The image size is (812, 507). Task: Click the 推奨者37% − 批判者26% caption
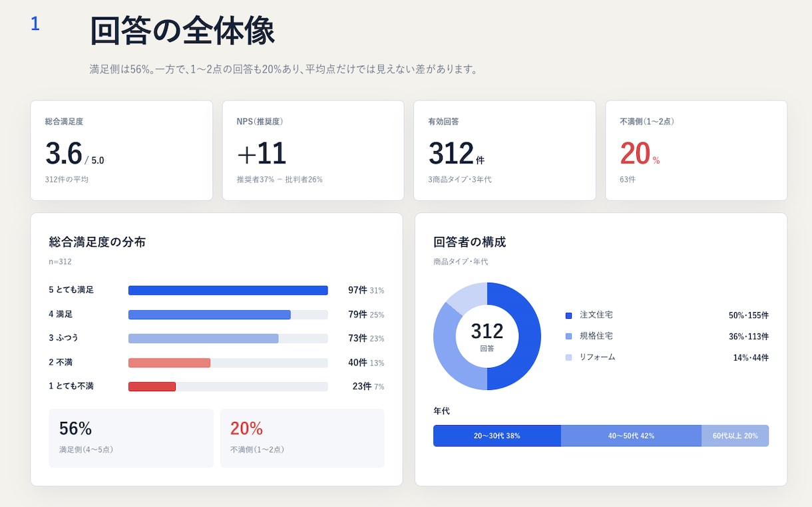280,180
